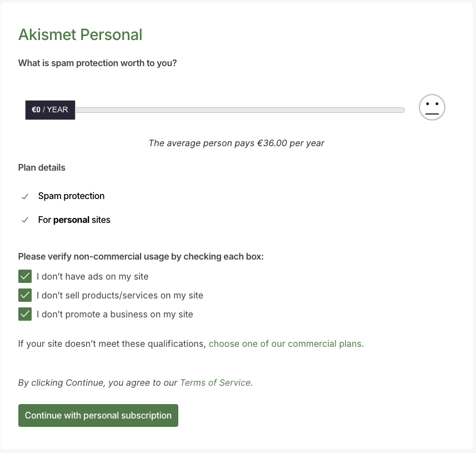Viewport: 476px width, 453px height.
Task: Click the For personal sites feature text
Action: coord(74,220)
